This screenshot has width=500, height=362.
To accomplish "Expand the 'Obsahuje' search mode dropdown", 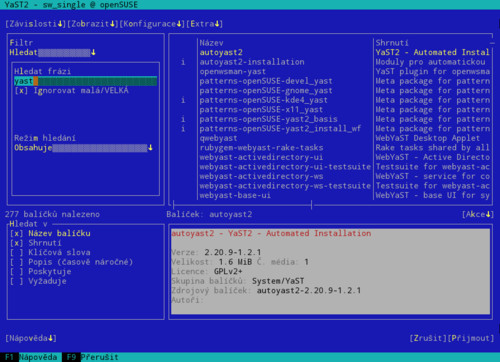I will click(x=83, y=148).
